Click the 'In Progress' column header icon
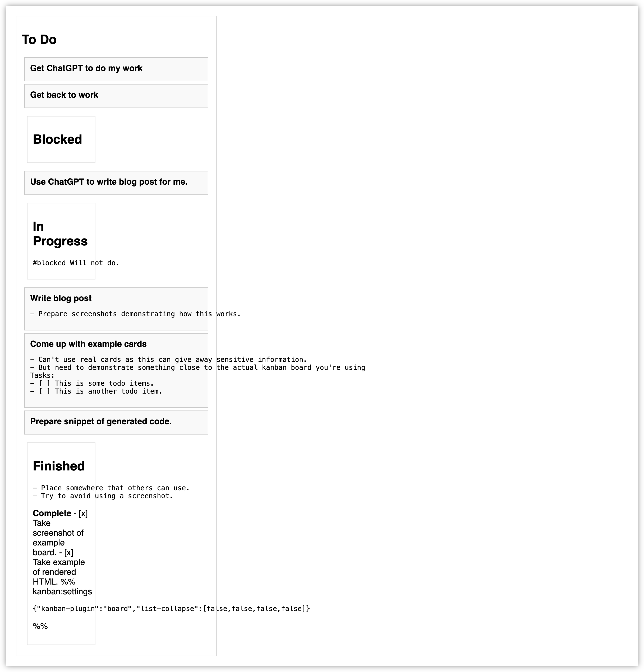 [x=59, y=234]
